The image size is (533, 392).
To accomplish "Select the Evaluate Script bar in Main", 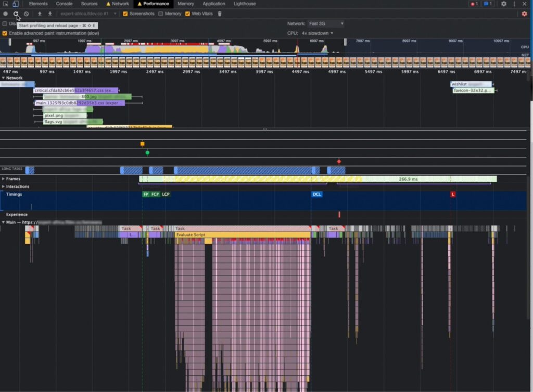I will coord(243,235).
